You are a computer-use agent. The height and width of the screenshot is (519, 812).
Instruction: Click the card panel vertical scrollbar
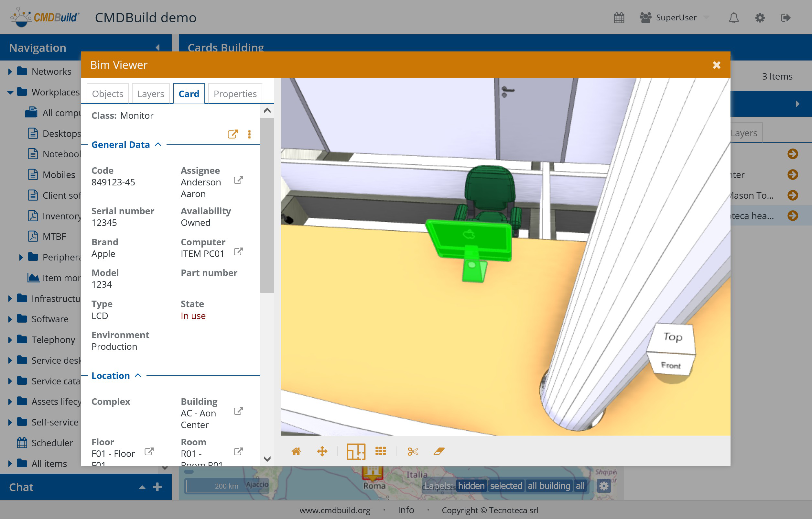pos(267,206)
